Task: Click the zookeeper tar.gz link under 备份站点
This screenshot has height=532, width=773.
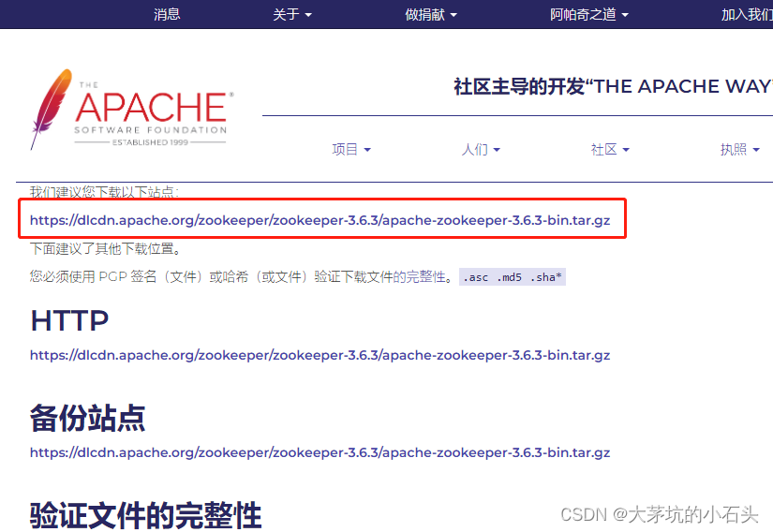Action: 320,452
